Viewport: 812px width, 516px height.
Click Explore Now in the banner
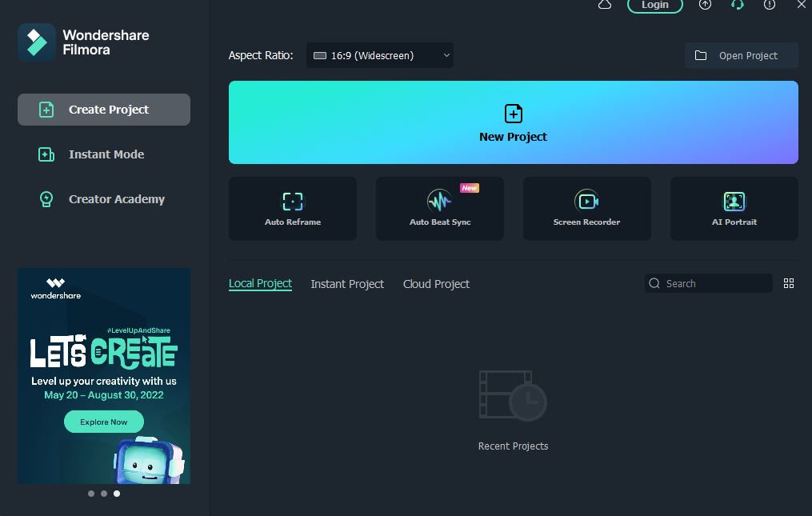[x=103, y=422]
